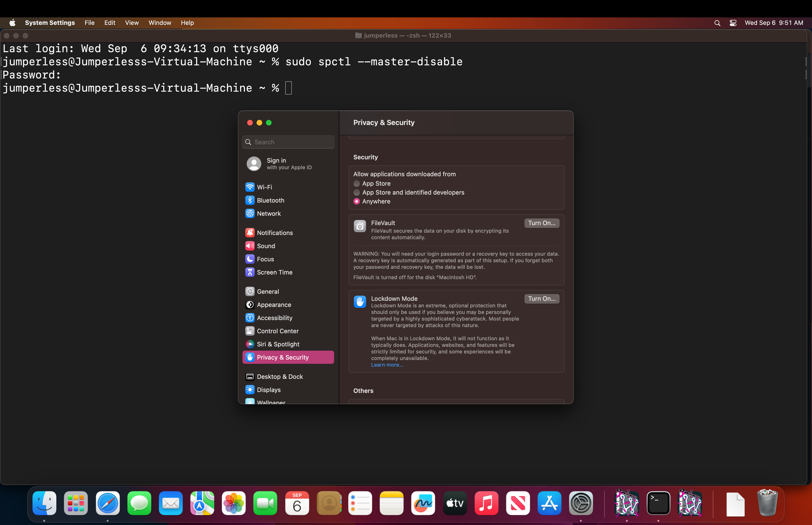Open Notifications settings

[275, 233]
